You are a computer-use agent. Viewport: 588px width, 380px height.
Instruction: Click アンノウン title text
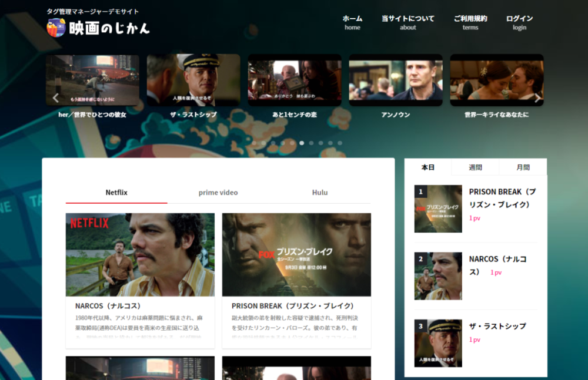pos(396,115)
